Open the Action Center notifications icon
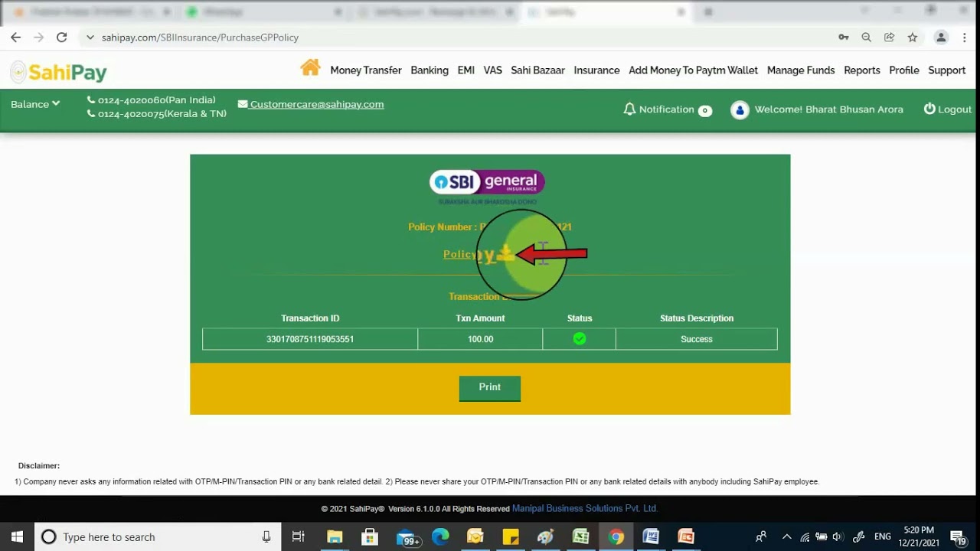 (x=957, y=536)
